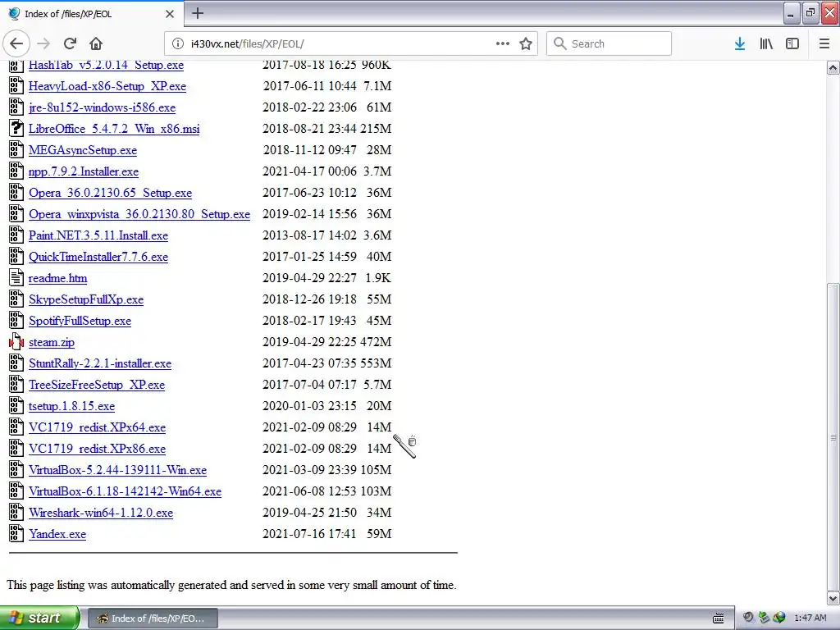Click the text document icon beside readme.htm
The width and height of the screenshot is (840, 630).
click(x=16, y=277)
